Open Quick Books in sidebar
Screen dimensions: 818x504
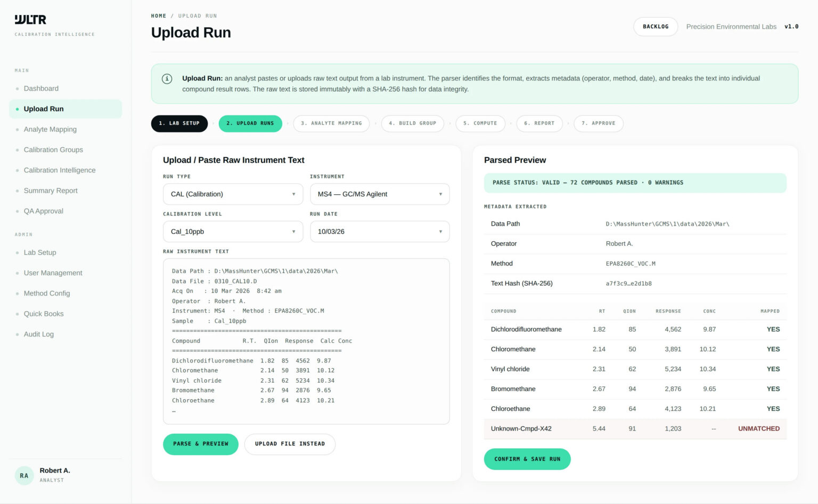(x=66, y=314)
